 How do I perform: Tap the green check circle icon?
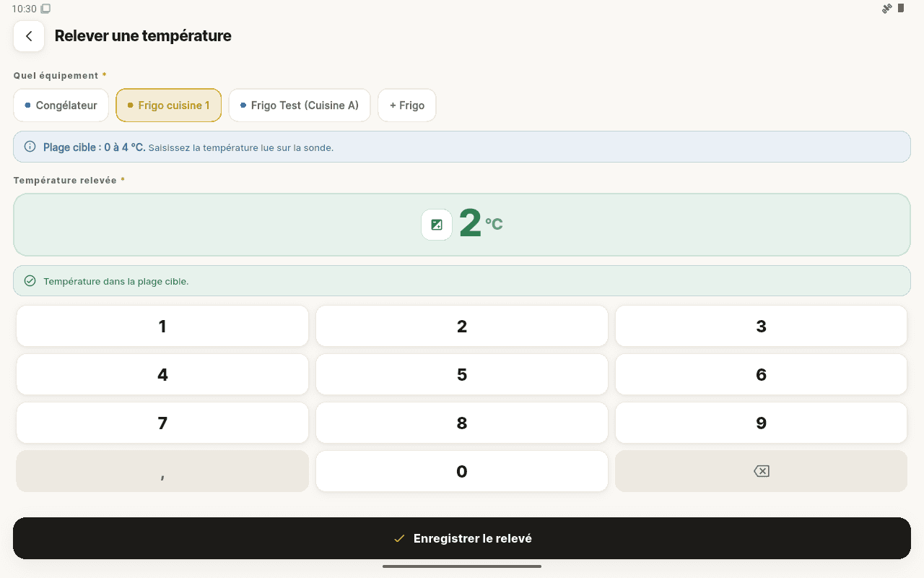[x=30, y=281]
